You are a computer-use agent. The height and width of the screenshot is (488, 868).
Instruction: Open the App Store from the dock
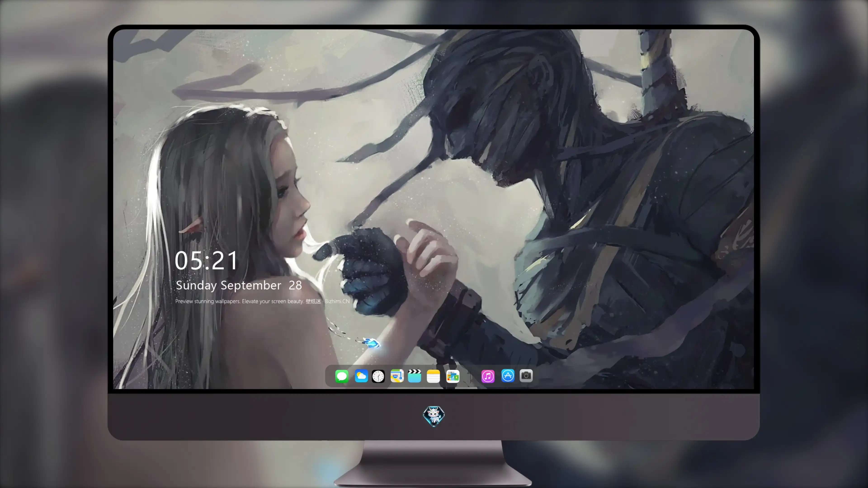point(508,375)
